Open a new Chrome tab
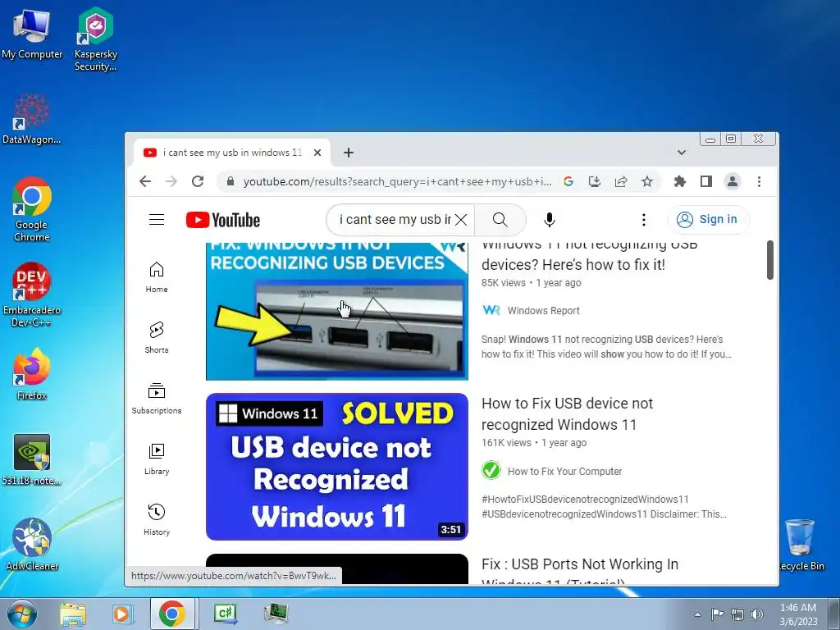This screenshot has height=630, width=840. click(x=348, y=153)
